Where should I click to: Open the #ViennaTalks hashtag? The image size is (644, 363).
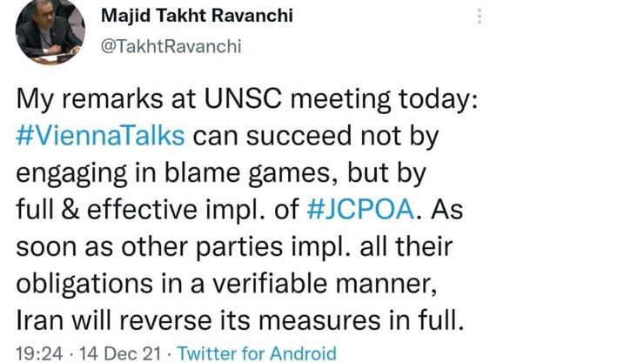click(x=100, y=136)
